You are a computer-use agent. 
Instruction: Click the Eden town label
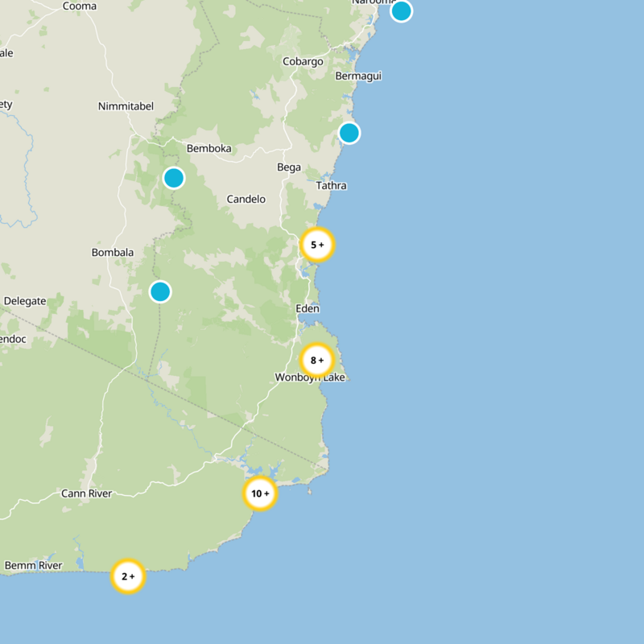(308, 308)
